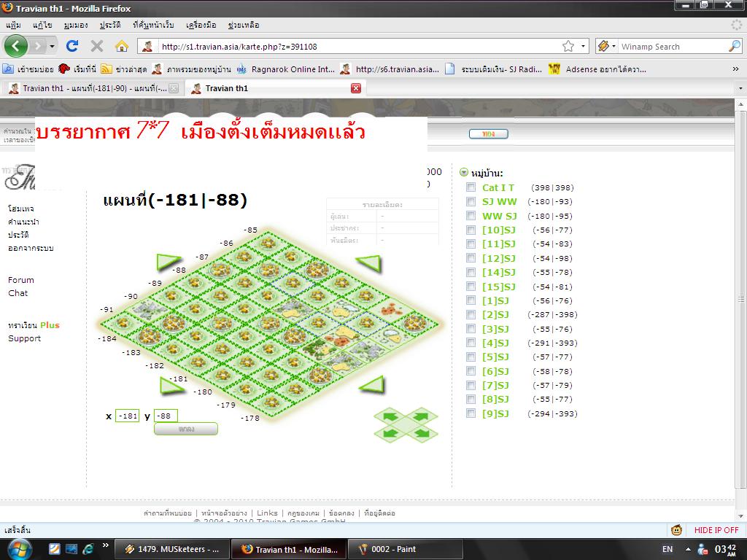Open the Support link
The image size is (747, 560).
(24, 338)
